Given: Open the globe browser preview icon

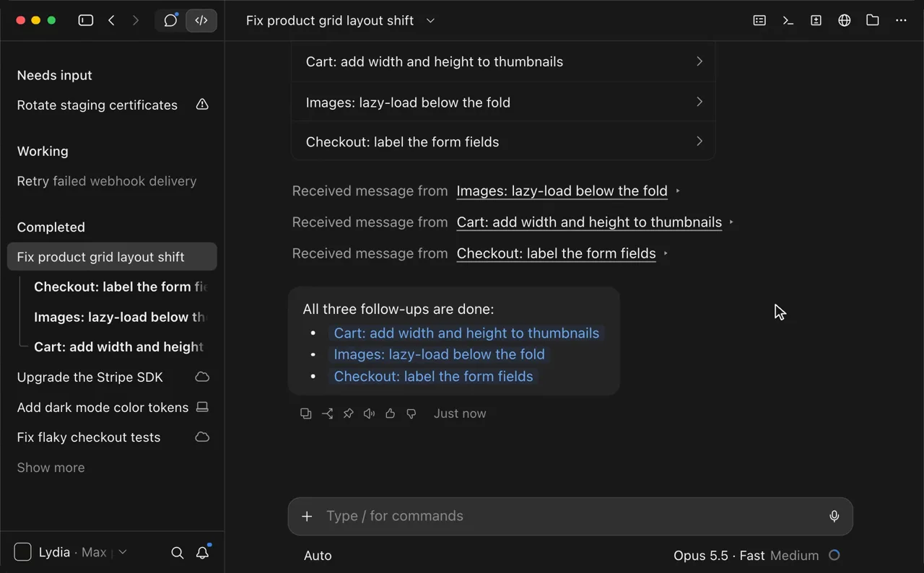Looking at the screenshot, I should point(845,20).
